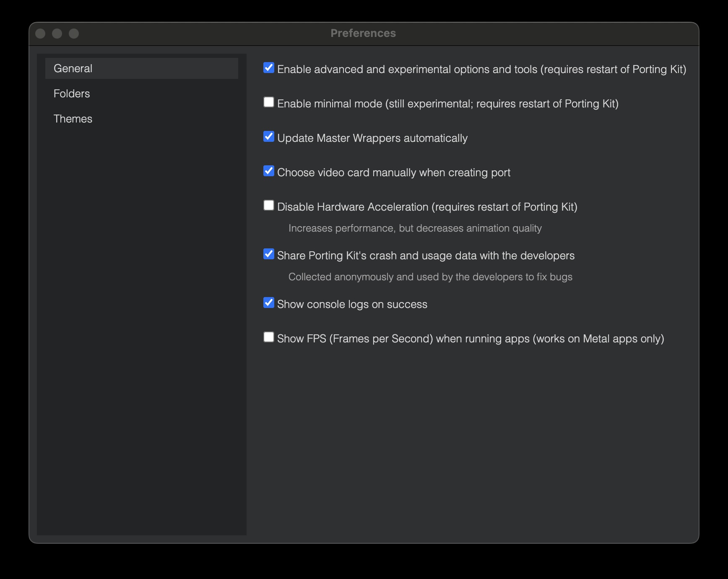Select the General section in sidebar

click(73, 68)
